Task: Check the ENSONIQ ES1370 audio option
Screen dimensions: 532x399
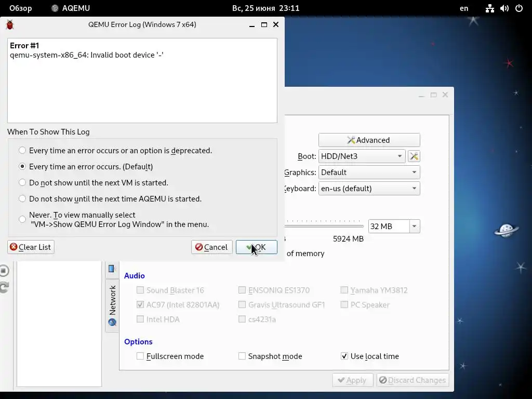Action: (x=242, y=290)
